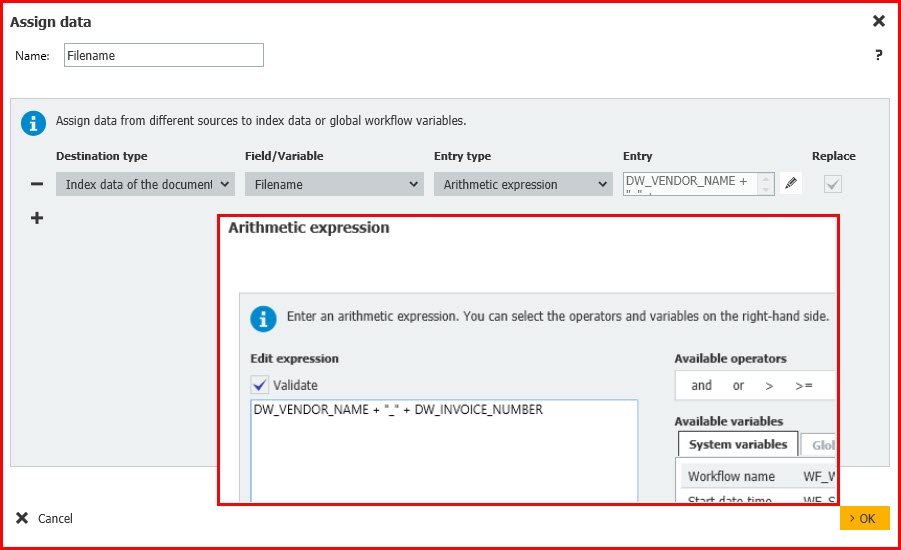Viewport: 901px width, 550px height.
Task: Remove the assignment row with minus icon
Action: pyautogui.click(x=37, y=184)
